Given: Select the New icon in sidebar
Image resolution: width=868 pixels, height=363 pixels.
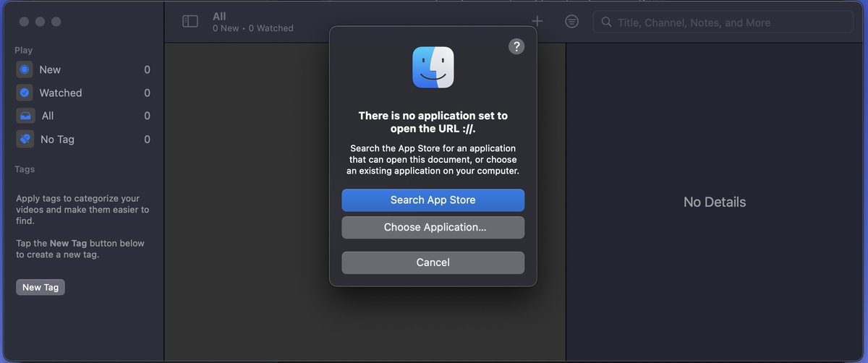Looking at the screenshot, I should [x=25, y=69].
